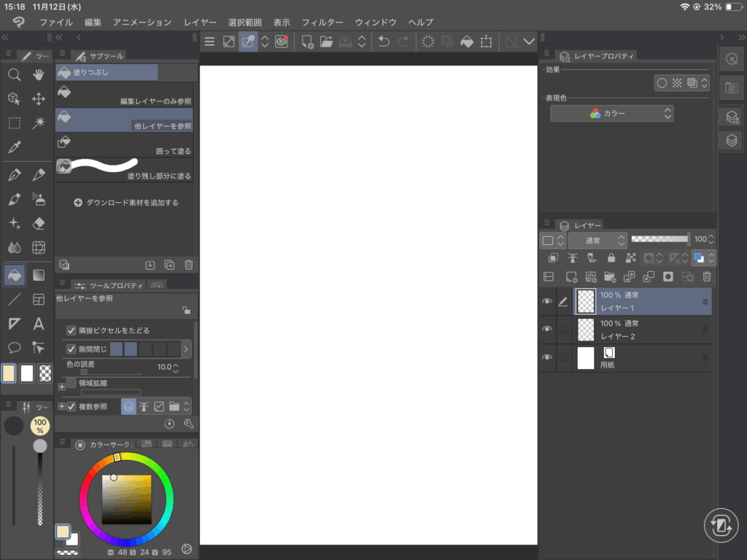Select the eraser tool
This screenshot has height=560, width=747.
[x=39, y=223]
